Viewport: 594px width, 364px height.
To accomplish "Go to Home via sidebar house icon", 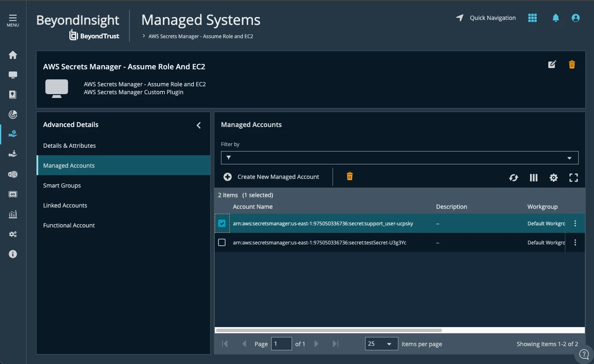I will coord(13,55).
